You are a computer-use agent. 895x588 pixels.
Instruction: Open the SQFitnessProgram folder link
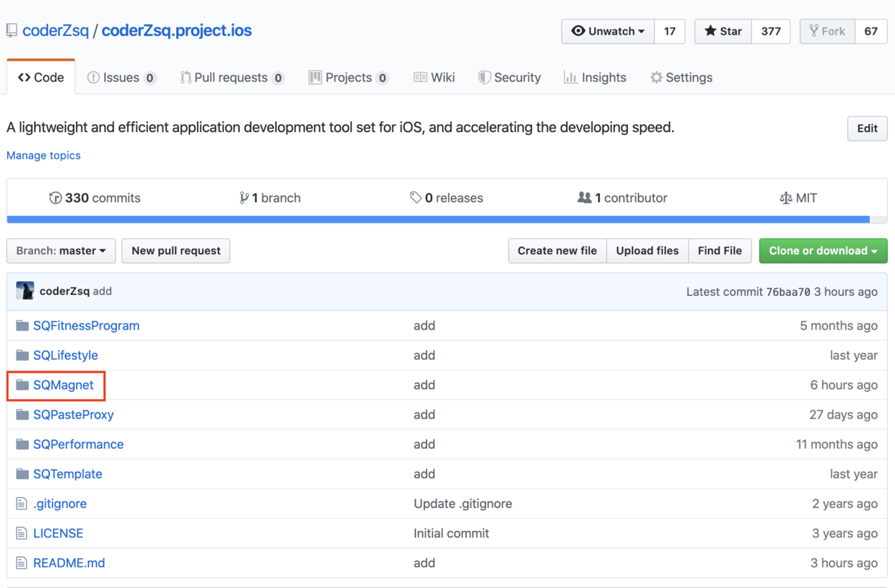(x=87, y=325)
